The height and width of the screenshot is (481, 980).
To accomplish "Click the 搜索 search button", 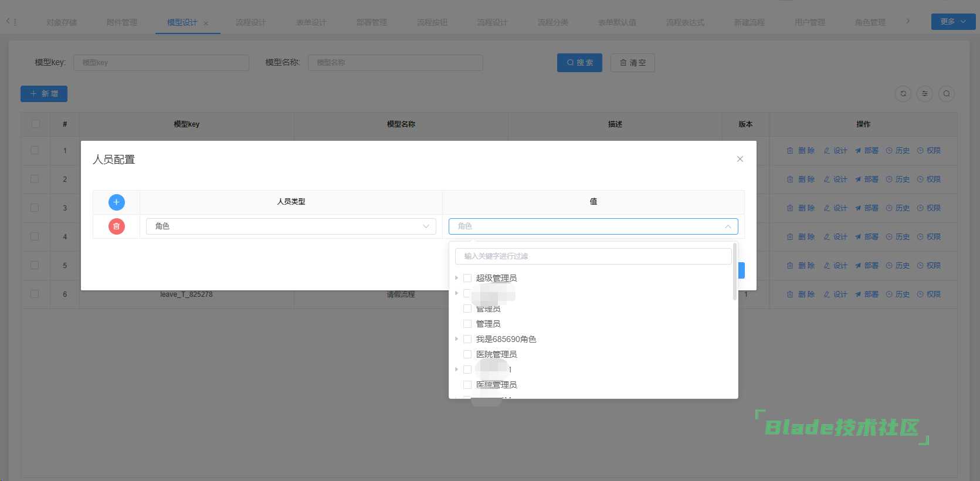I will (579, 63).
